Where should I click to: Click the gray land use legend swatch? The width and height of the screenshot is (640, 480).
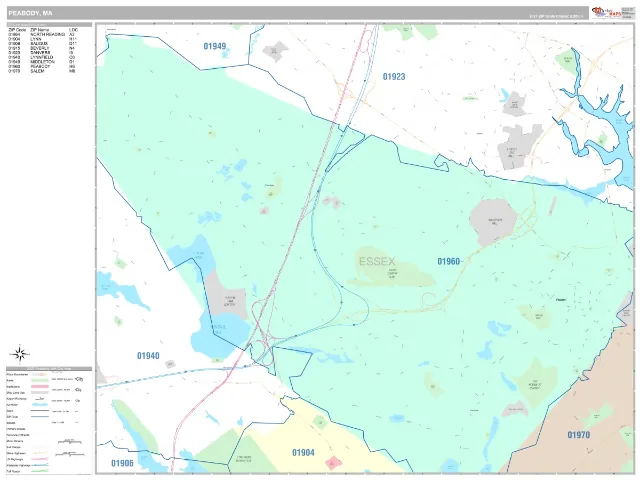40,392
